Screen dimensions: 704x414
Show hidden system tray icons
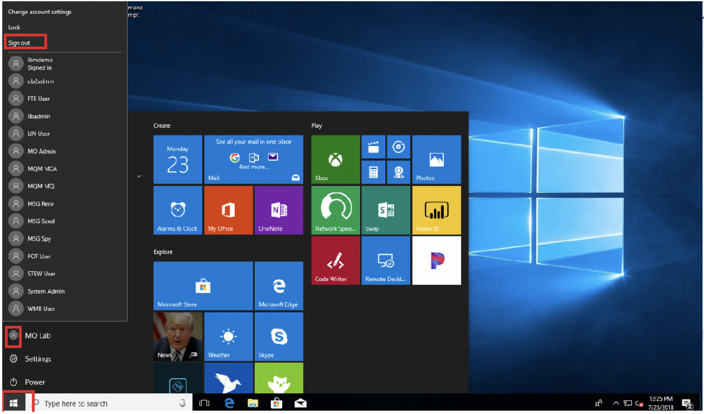(616, 404)
